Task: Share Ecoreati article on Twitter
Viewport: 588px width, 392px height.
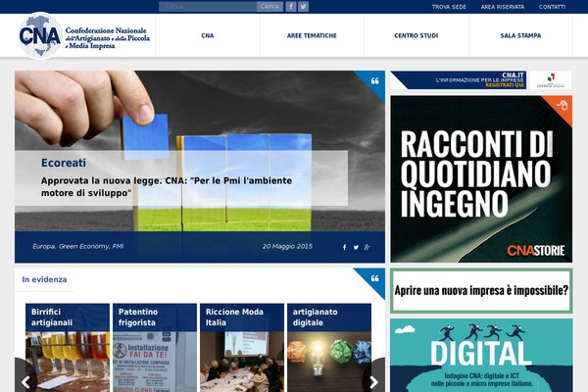Action: point(356,247)
